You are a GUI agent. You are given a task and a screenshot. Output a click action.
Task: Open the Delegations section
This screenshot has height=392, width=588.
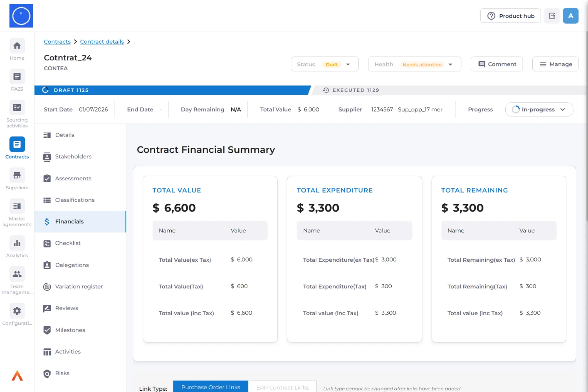coord(80,265)
